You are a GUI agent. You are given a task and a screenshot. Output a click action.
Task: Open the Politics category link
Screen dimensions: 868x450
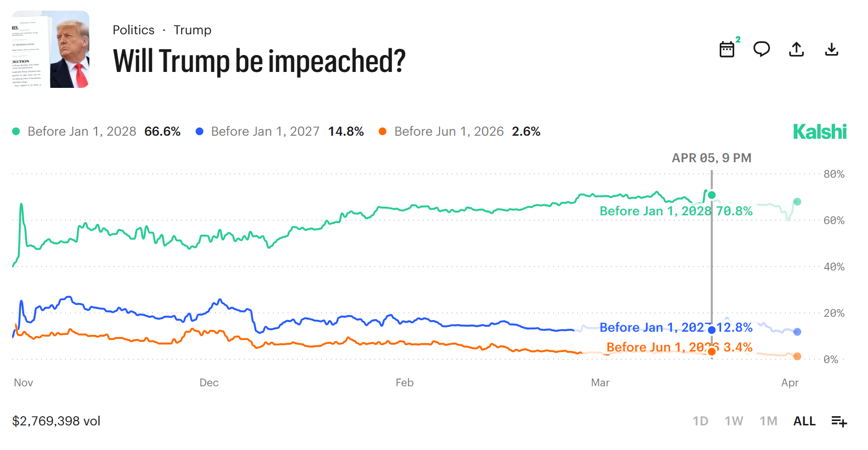[133, 29]
